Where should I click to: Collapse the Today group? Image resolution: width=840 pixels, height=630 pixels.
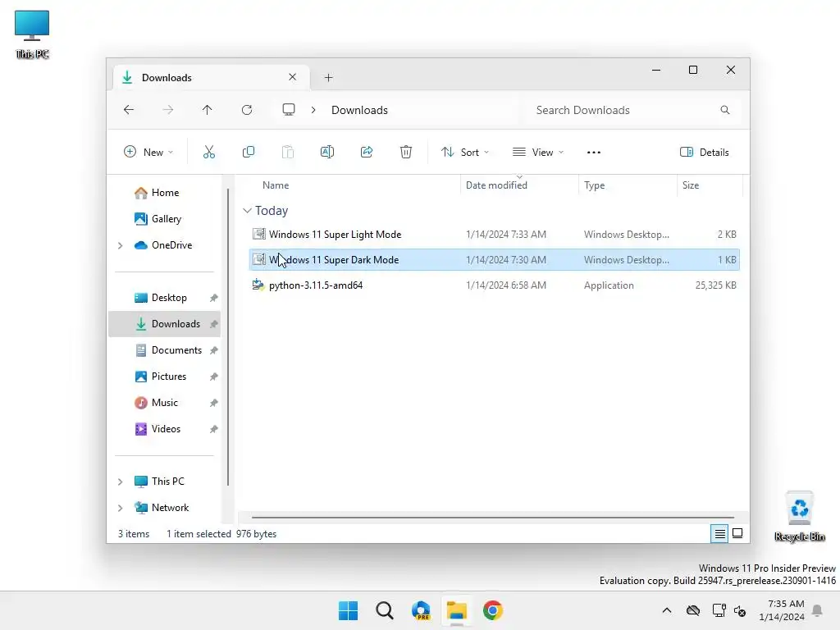pyautogui.click(x=247, y=211)
